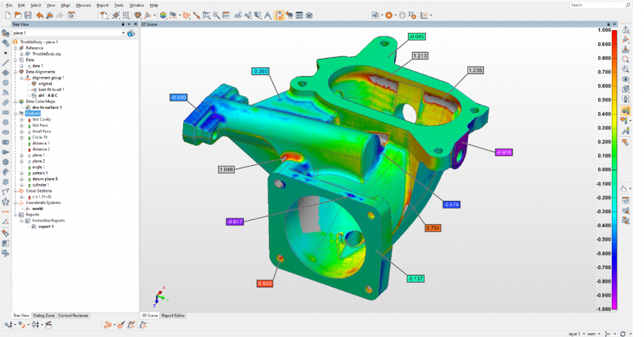644x337 pixels.
Task: Collapse the Data Alignments tree node
Action: point(16,72)
